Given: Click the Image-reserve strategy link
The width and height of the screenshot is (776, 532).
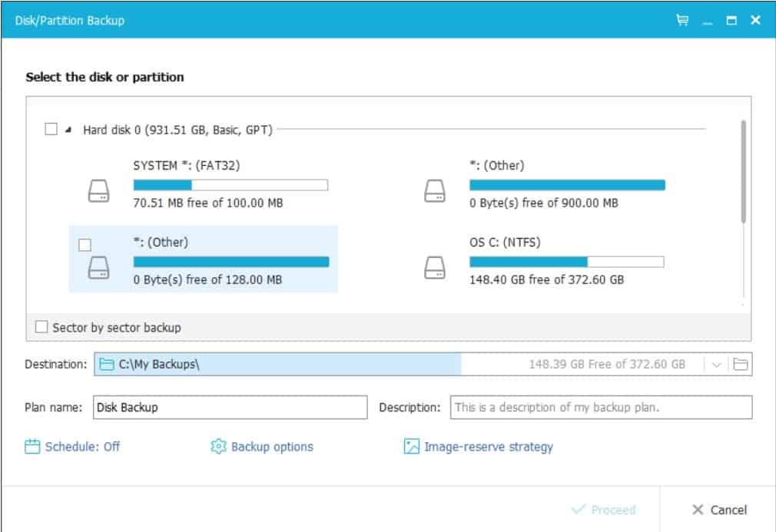Looking at the screenshot, I should [x=489, y=447].
